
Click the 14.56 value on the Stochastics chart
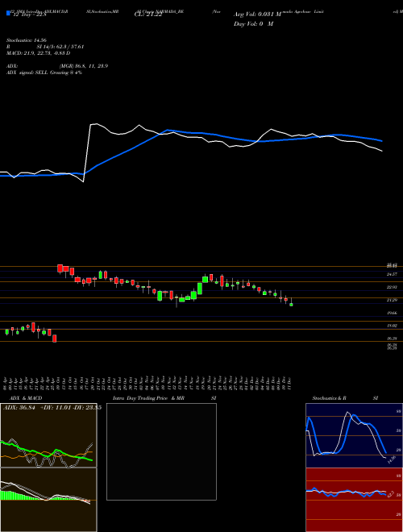[392, 459]
